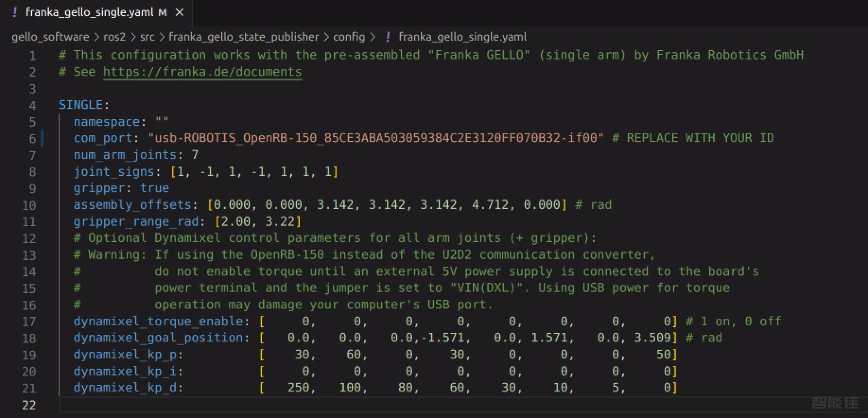Image resolution: width=868 pixels, height=418 pixels.
Task: Click the dynamixel_kp_p key
Action: 125,355
